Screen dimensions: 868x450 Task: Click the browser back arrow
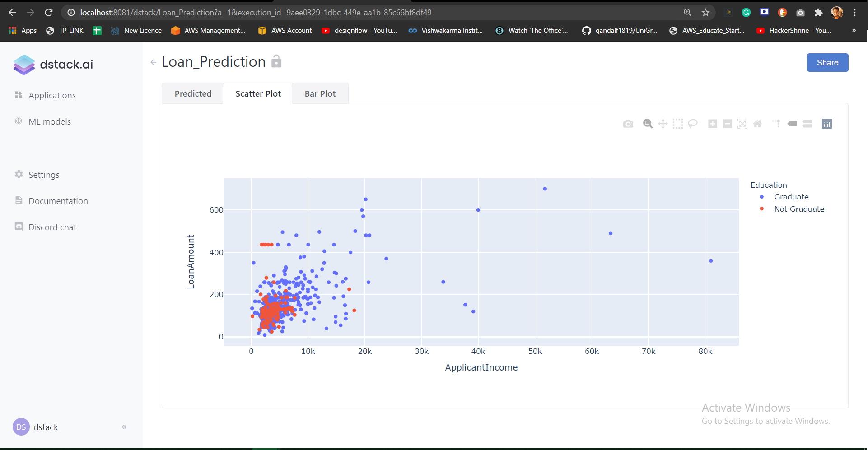pyautogui.click(x=12, y=13)
